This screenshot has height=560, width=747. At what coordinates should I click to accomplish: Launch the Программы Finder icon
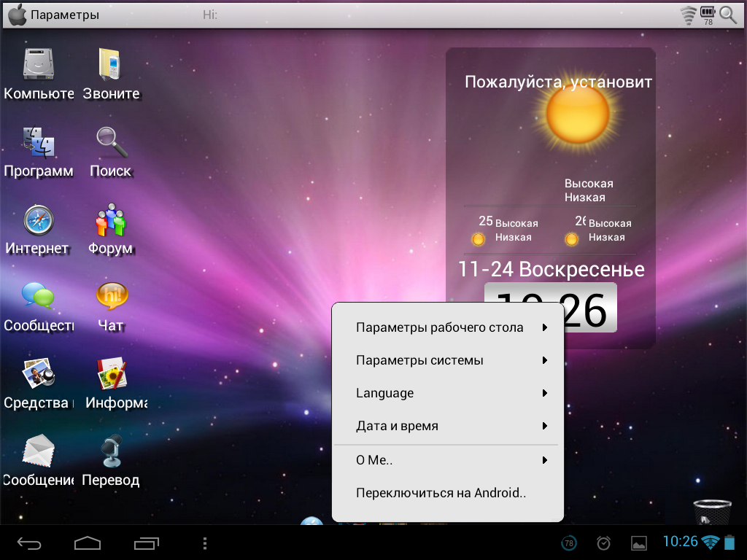pyautogui.click(x=39, y=141)
